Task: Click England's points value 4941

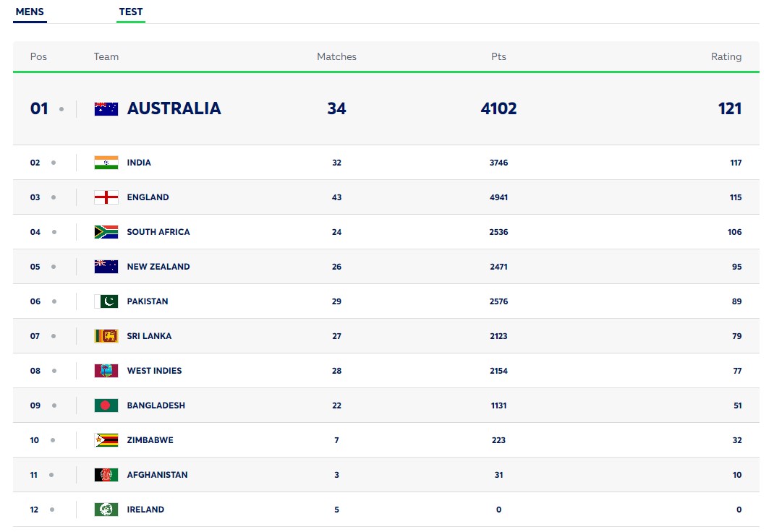Action: [x=498, y=197]
